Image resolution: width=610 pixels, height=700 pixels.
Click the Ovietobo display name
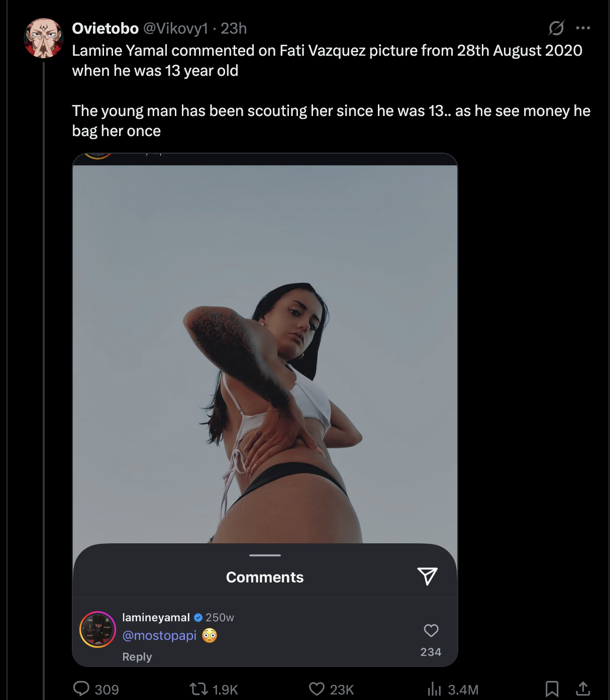(105, 29)
